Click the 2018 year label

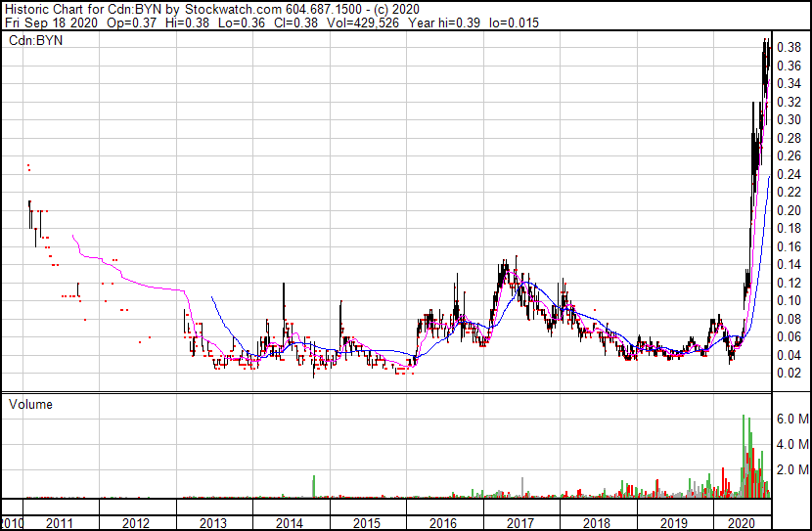(x=597, y=523)
